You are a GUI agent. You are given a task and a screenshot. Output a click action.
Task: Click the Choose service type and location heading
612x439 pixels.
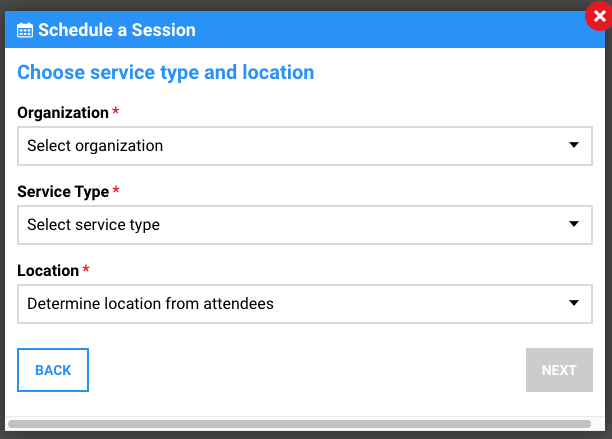(x=165, y=73)
